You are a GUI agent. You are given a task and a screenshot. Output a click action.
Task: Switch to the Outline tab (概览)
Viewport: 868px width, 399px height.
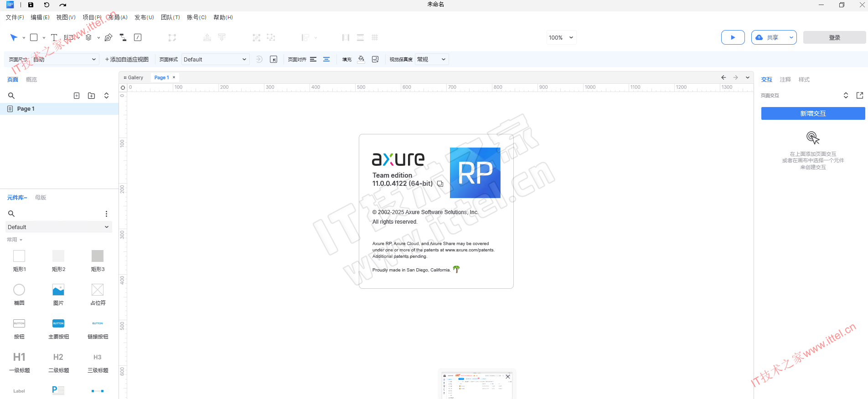click(x=31, y=79)
